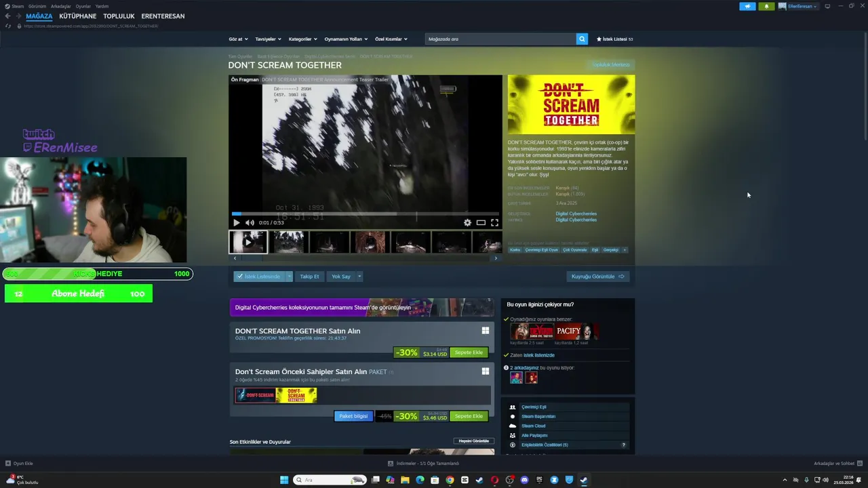The height and width of the screenshot is (488, 868).
Task: Open second friend avatar wanting this game
Action: (531, 378)
